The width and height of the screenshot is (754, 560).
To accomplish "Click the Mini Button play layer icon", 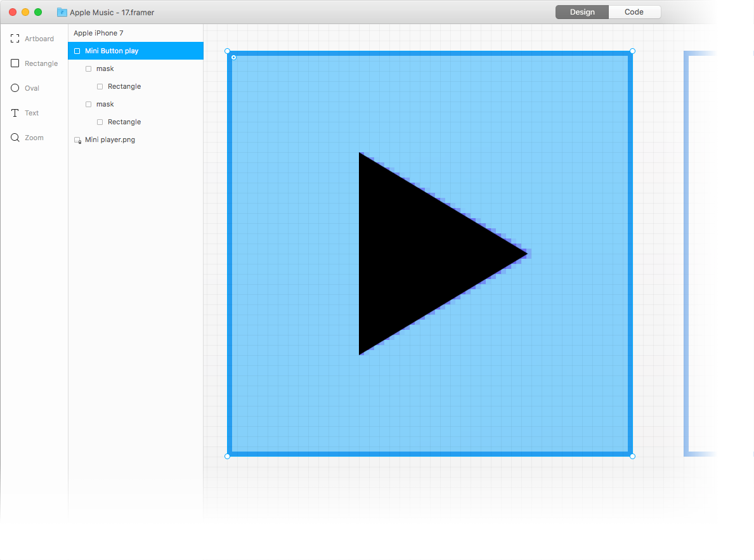I will point(77,51).
